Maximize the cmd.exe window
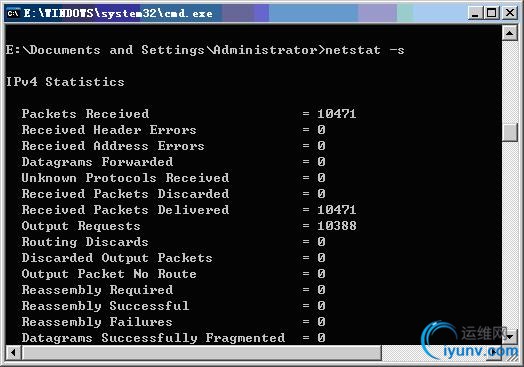The height and width of the screenshot is (367, 524). [x=492, y=13]
